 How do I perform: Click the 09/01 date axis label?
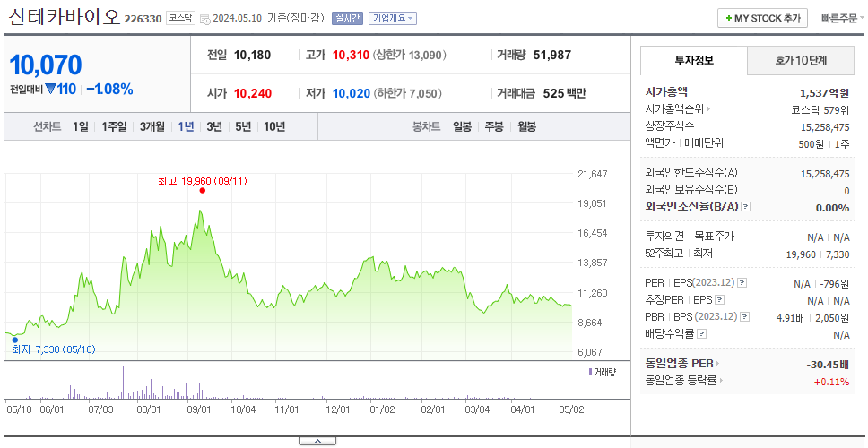click(199, 409)
